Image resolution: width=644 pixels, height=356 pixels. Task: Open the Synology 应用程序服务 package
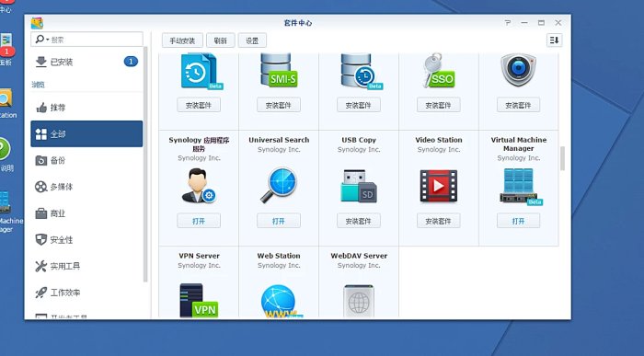coord(199,221)
